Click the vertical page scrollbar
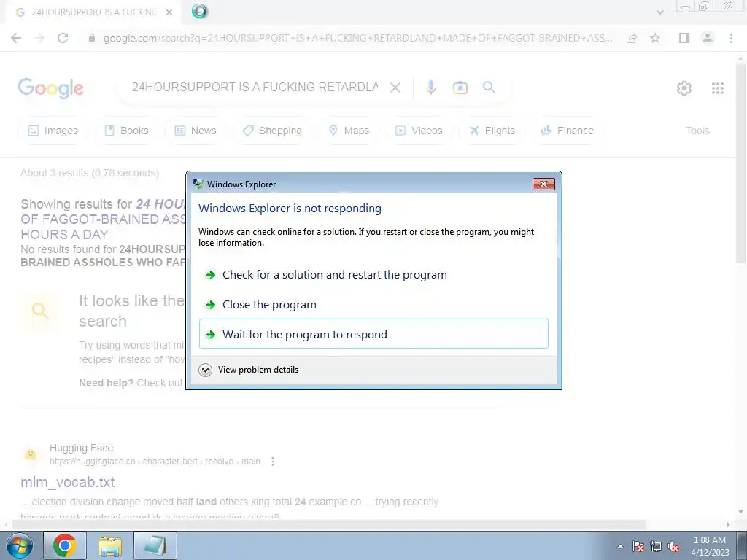The image size is (747, 560). 741,162
